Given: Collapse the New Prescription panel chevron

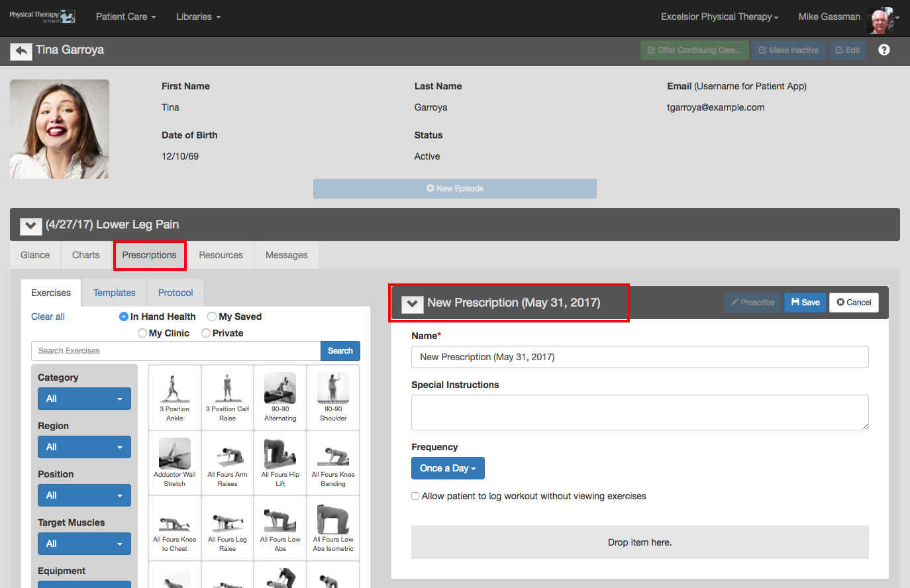Looking at the screenshot, I should point(413,304).
